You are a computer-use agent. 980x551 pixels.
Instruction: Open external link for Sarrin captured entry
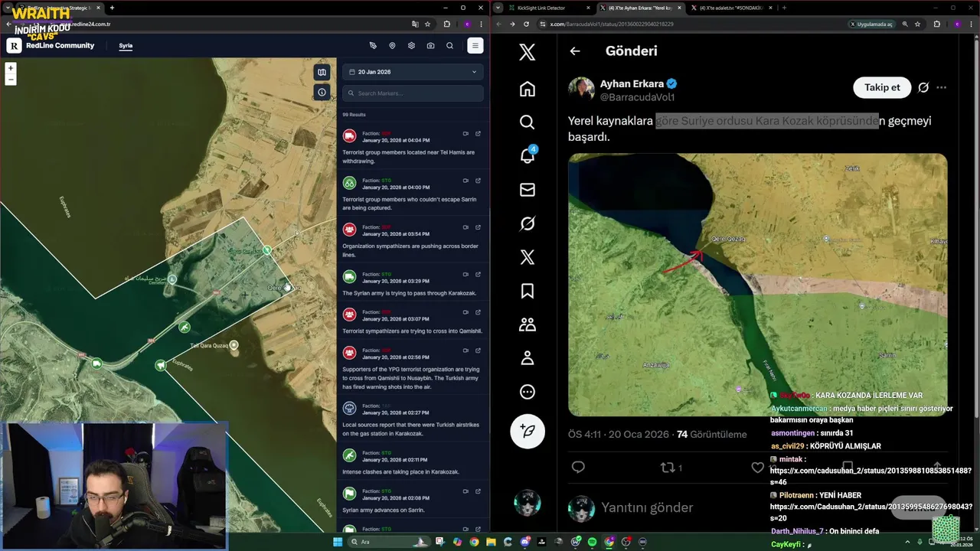click(478, 181)
